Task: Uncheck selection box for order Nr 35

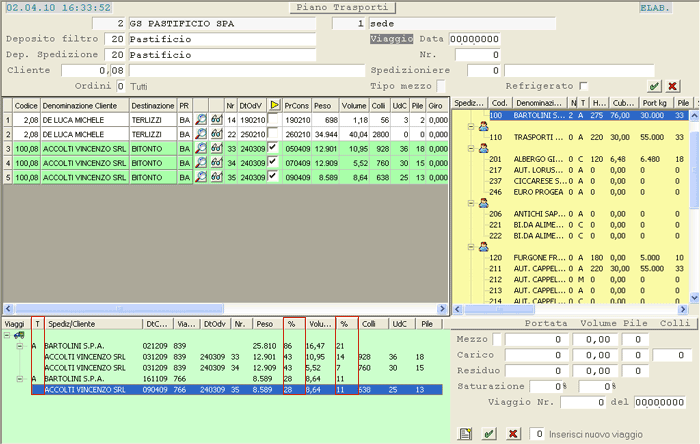Action: point(273,176)
